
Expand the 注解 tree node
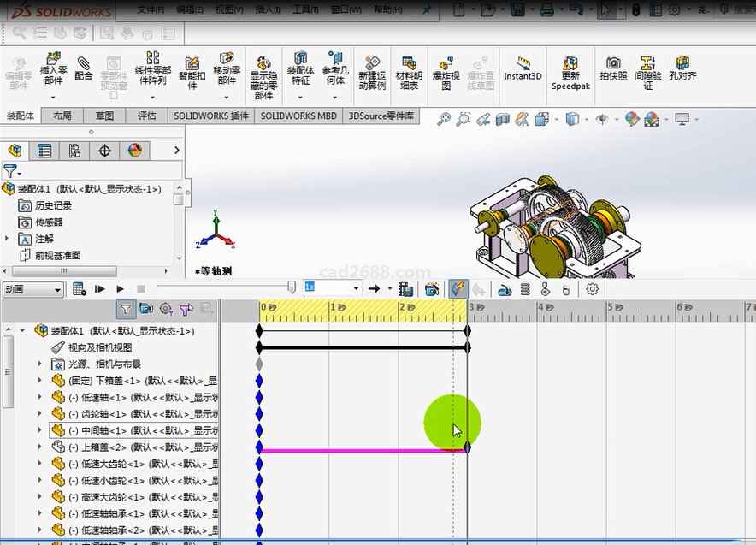[8, 239]
